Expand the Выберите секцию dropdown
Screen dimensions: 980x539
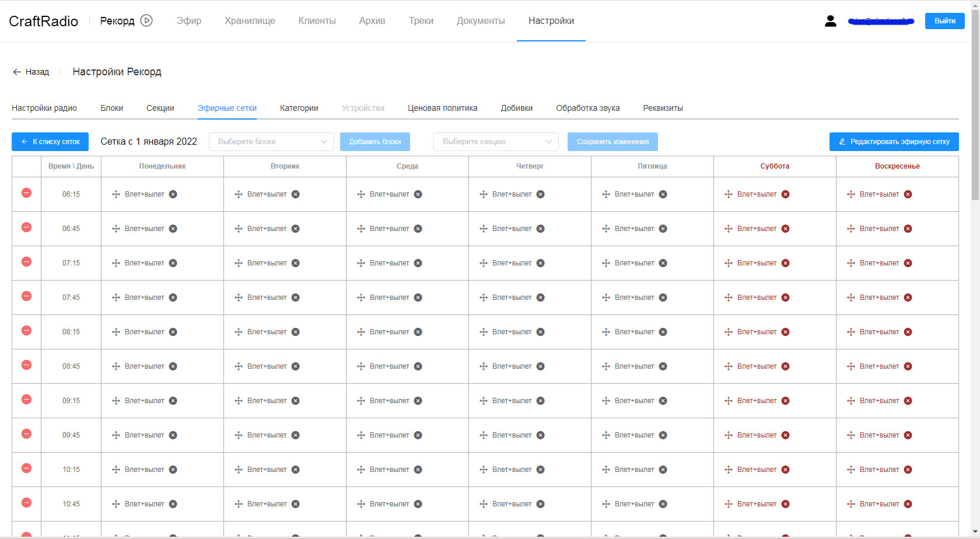coord(496,142)
